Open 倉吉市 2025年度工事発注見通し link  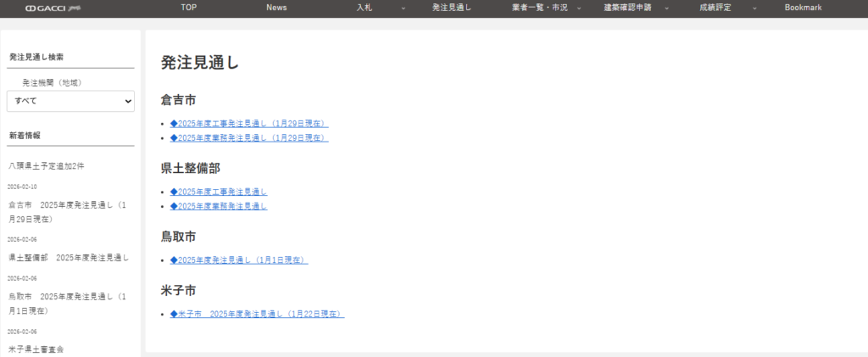[248, 124]
